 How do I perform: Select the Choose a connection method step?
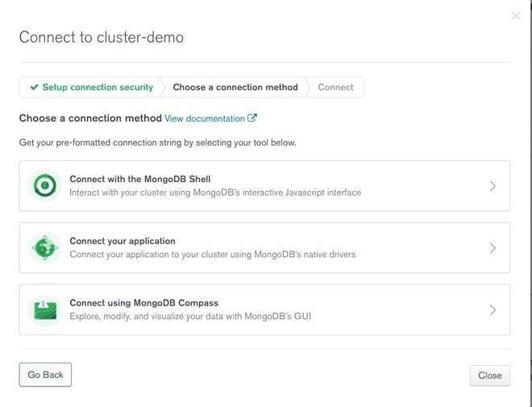click(x=235, y=87)
